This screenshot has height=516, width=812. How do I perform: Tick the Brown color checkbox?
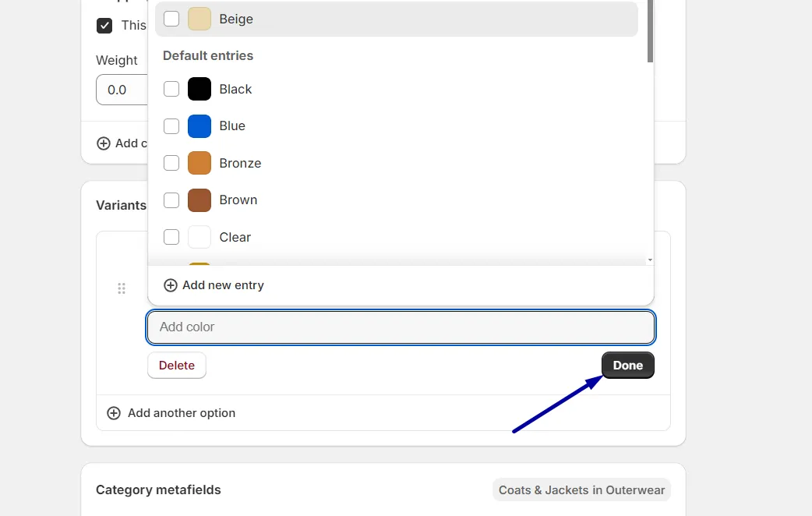[x=171, y=200]
